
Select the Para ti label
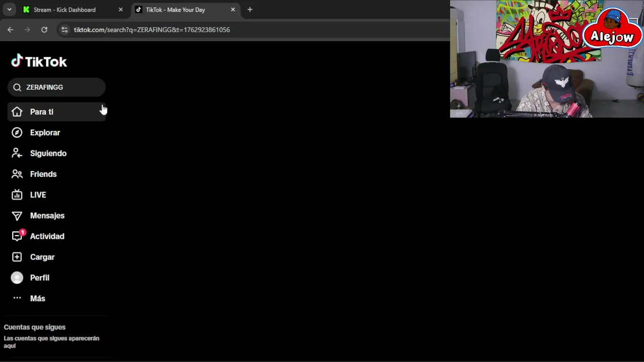42,112
